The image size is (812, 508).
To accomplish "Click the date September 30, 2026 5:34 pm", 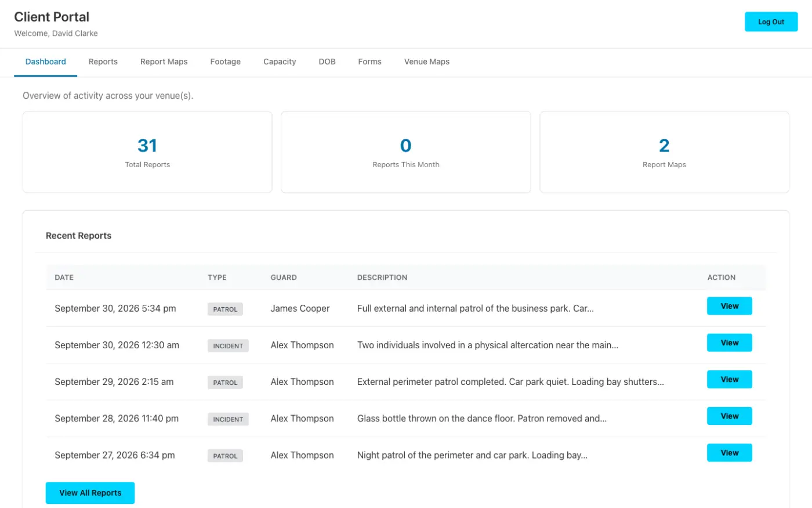I will (115, 308).
